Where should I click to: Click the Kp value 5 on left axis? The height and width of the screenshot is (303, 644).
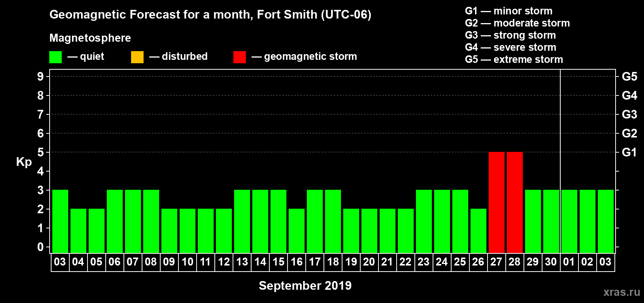pyautogui.click(x=41, y=152)
